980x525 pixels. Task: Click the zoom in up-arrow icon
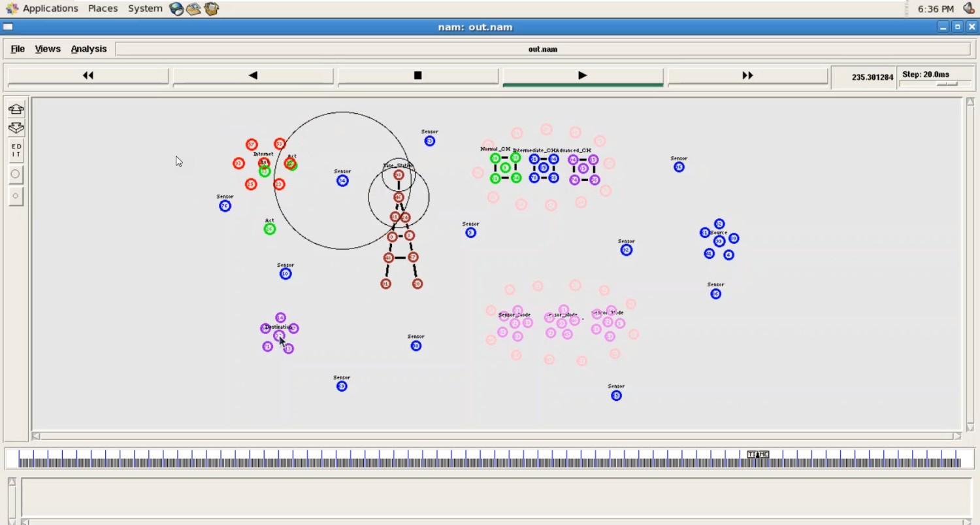[16, 109]
